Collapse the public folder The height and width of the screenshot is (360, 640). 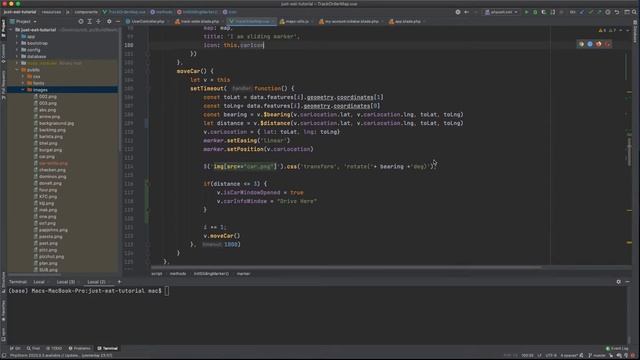[17, 70]
